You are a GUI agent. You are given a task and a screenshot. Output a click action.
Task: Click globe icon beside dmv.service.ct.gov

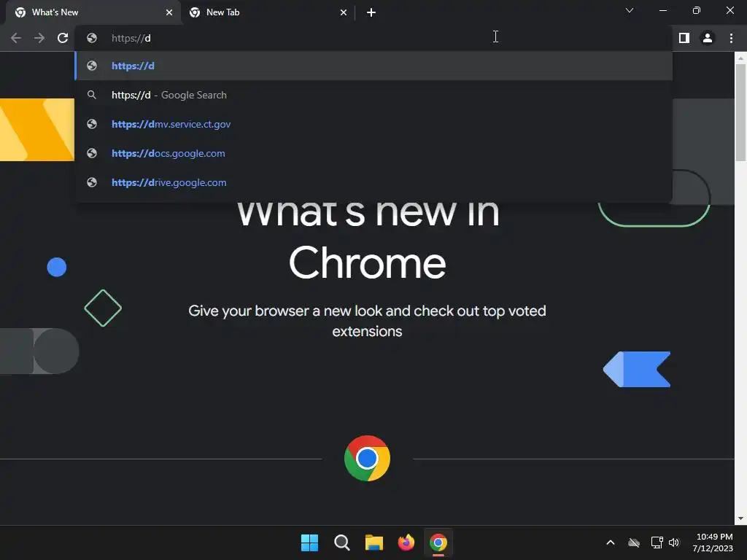coord(92,124)
